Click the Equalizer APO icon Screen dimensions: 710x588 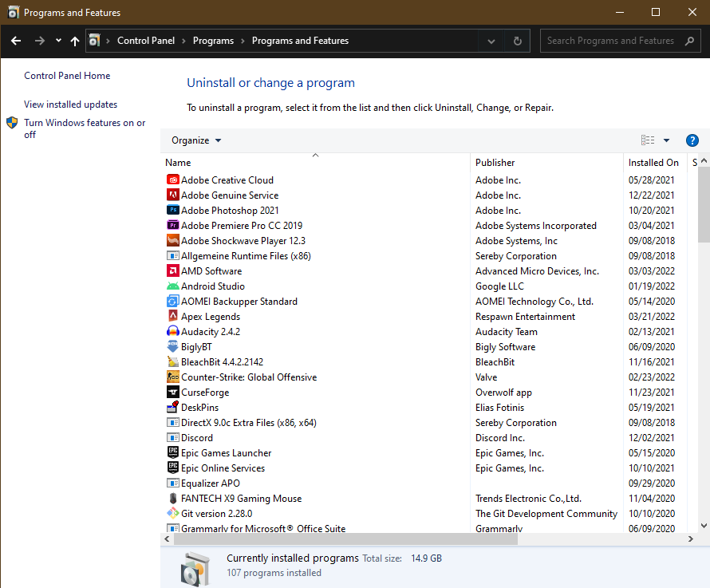click(172, 483)
